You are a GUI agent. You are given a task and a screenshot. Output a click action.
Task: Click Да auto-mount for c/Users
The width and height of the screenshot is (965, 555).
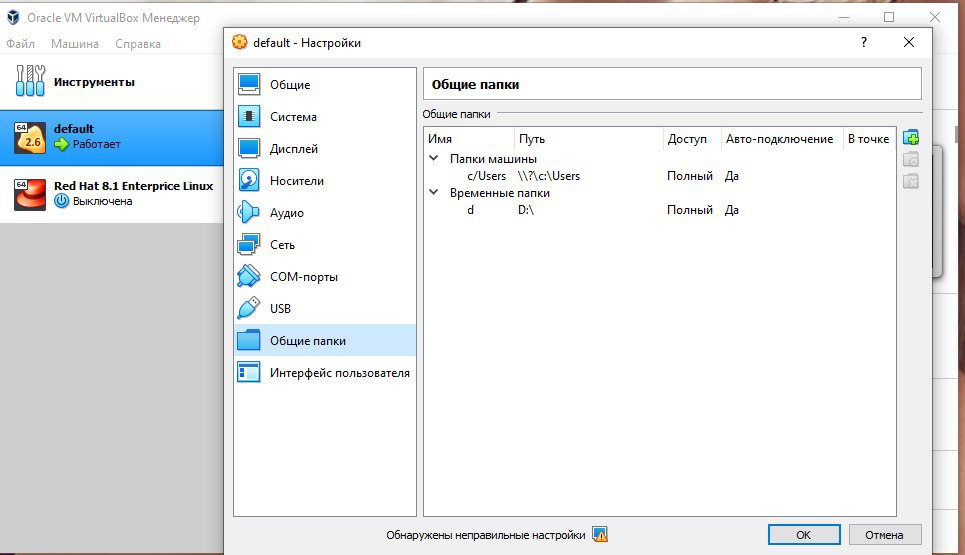pyautogui.click(x=731, y=176)
